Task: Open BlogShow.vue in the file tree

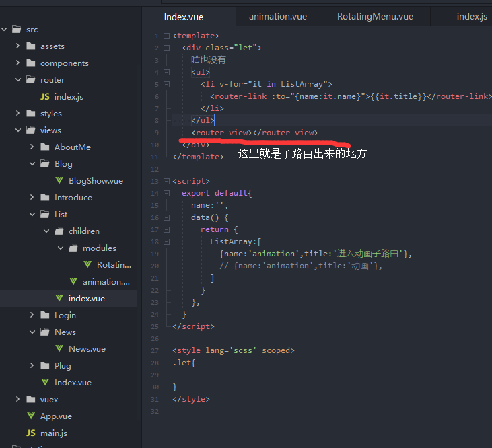Action: coord(96,181)
